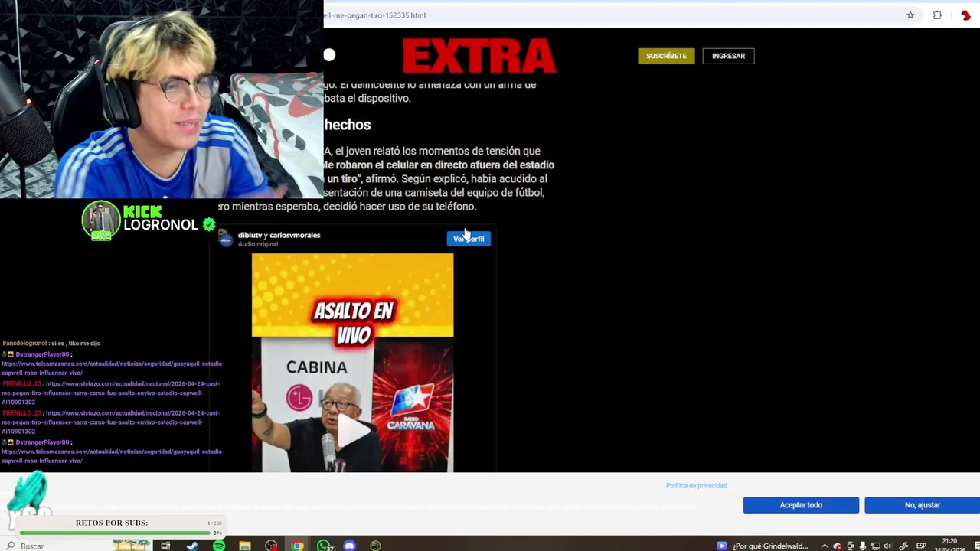
Task: Click Aceptar todo cookies button
Action: click(x=801, y=505)
